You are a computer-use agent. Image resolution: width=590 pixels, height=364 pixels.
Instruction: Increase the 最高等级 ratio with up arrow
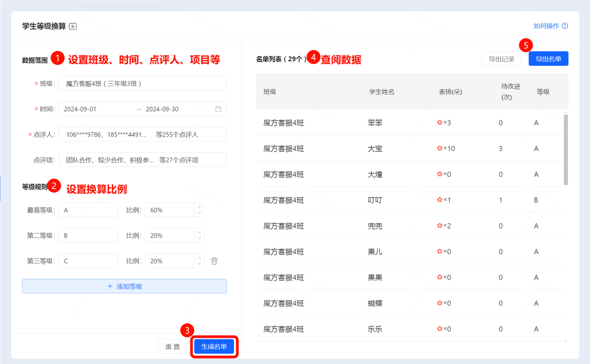199,207
